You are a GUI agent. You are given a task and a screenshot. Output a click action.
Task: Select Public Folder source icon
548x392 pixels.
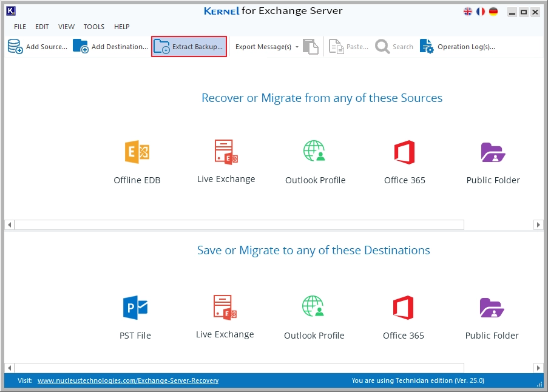(x=493, y=152)
